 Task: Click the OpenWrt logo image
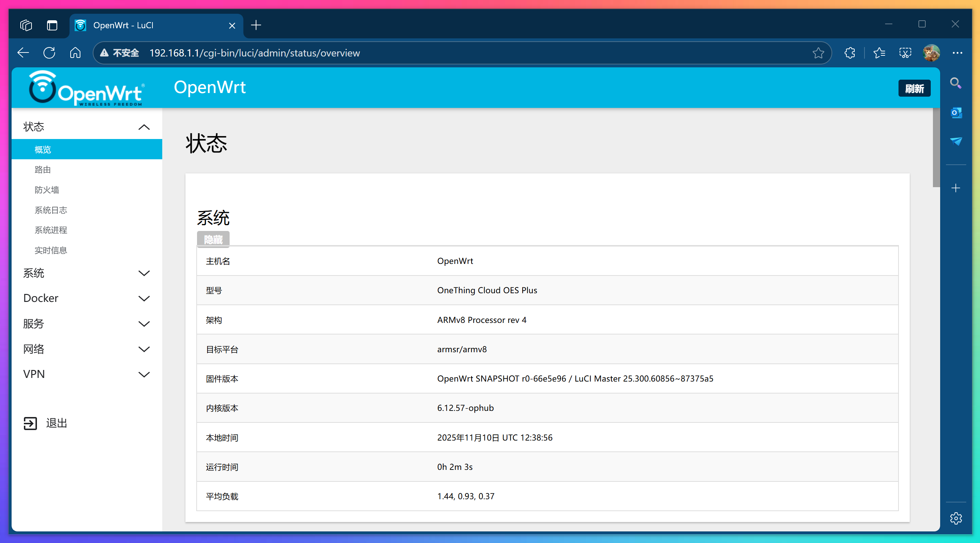[87, 88]
